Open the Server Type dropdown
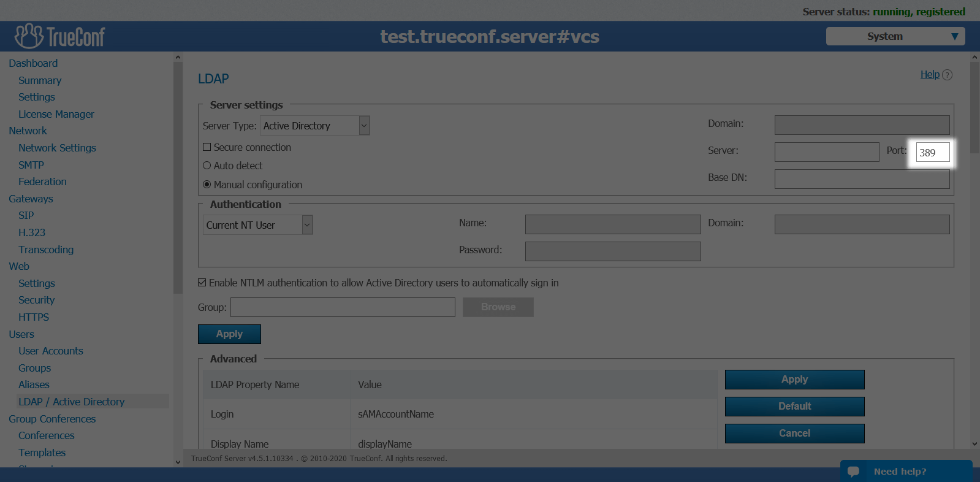 pyautogui.click(x=314, y=126)
